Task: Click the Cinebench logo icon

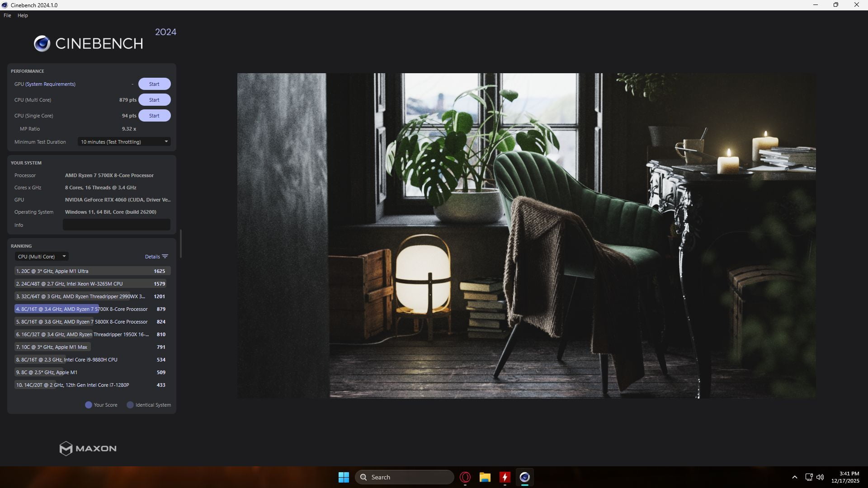Action: pos(42,43)
